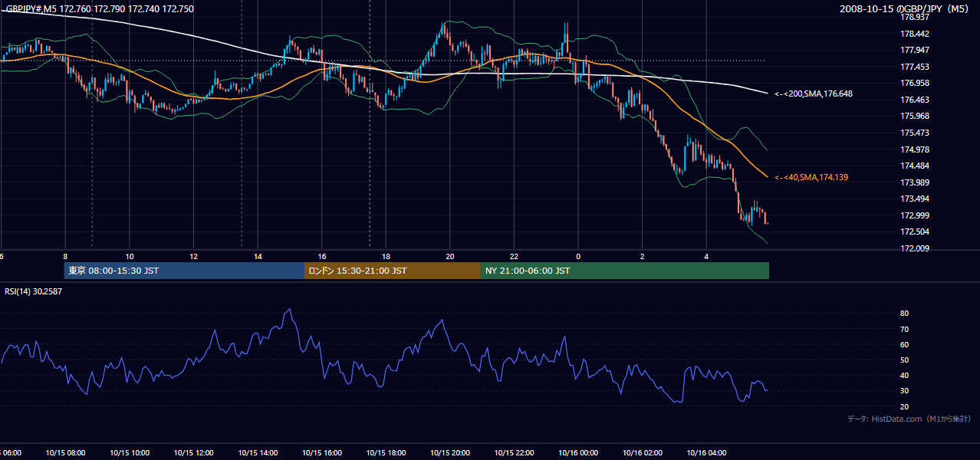
Task: Click the 174.484 price axis label
Action: [915, 166]
